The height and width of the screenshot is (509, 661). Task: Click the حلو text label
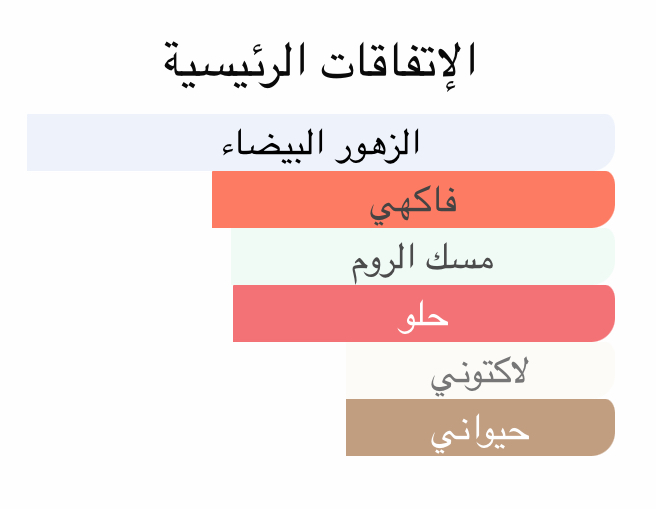pos(423,318)
